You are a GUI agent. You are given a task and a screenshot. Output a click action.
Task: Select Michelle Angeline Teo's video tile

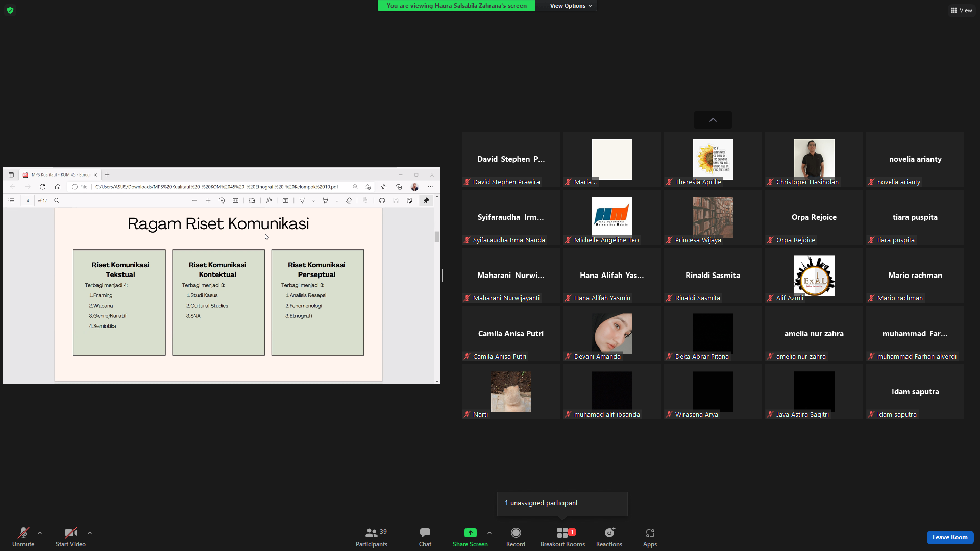[611, 217]
